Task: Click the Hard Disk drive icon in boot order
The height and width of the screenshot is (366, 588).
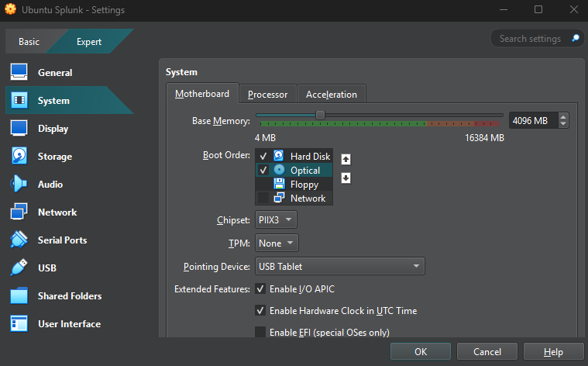Action: 279,156
